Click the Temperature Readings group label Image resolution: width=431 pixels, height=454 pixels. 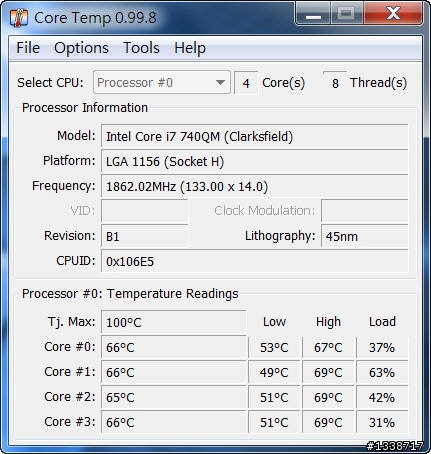coord(130,294)
